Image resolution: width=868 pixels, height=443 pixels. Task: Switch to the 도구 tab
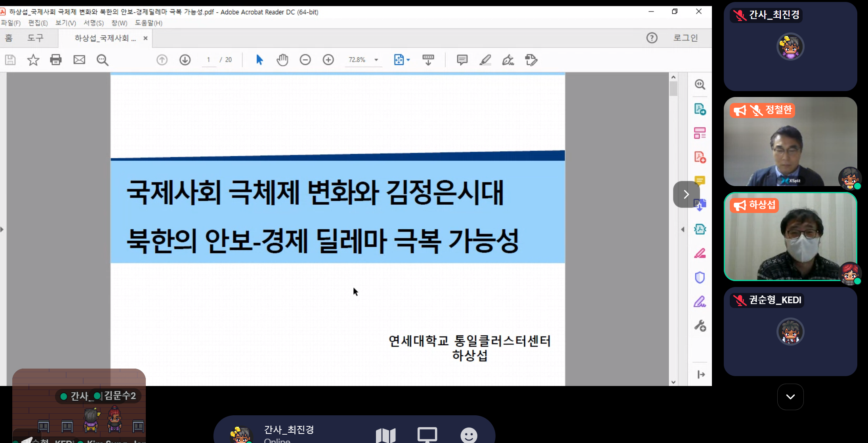coord(35,38)
